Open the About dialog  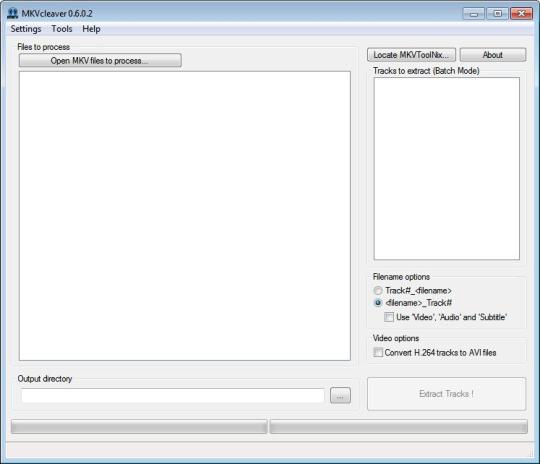tap(493, 55)
